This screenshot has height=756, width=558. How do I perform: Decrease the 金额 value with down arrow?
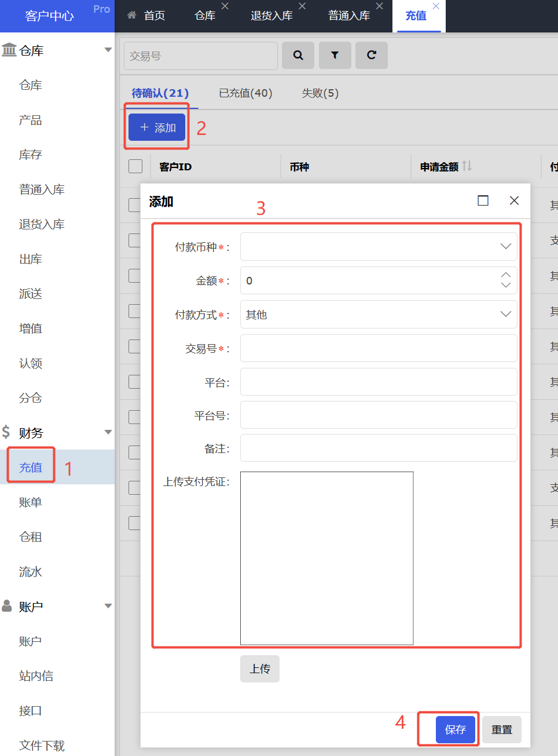click(506, 285)
